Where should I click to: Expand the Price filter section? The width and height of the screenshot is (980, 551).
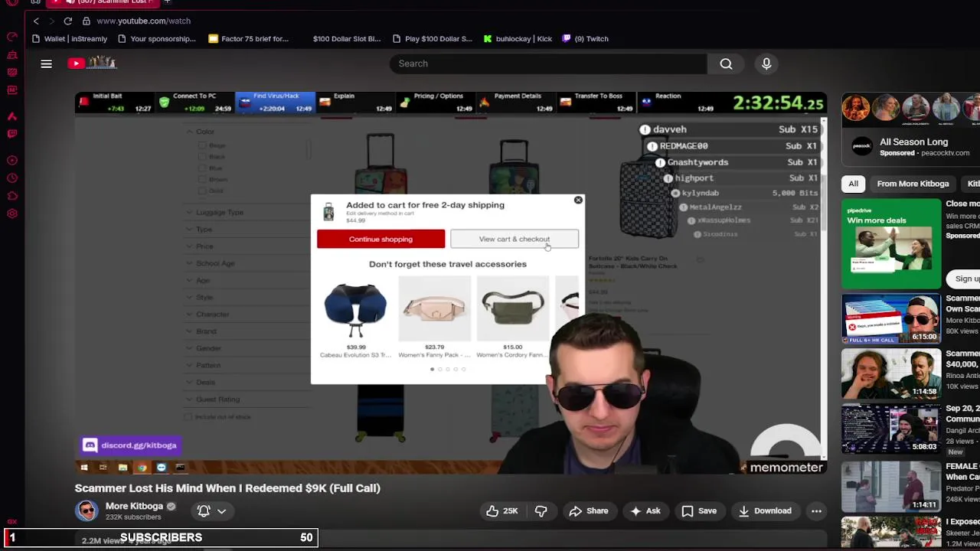click(x=200, y=246)
